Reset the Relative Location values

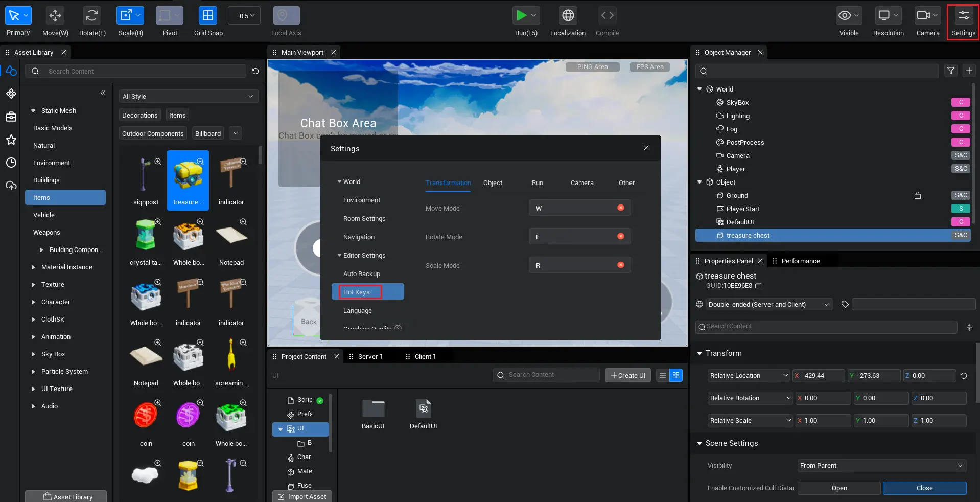964,375
